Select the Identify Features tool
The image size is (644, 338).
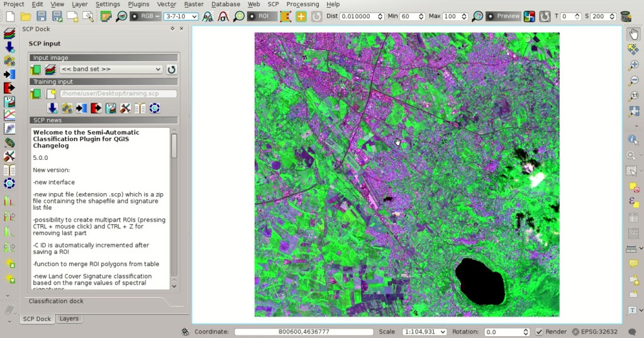[x=634, y=140]
